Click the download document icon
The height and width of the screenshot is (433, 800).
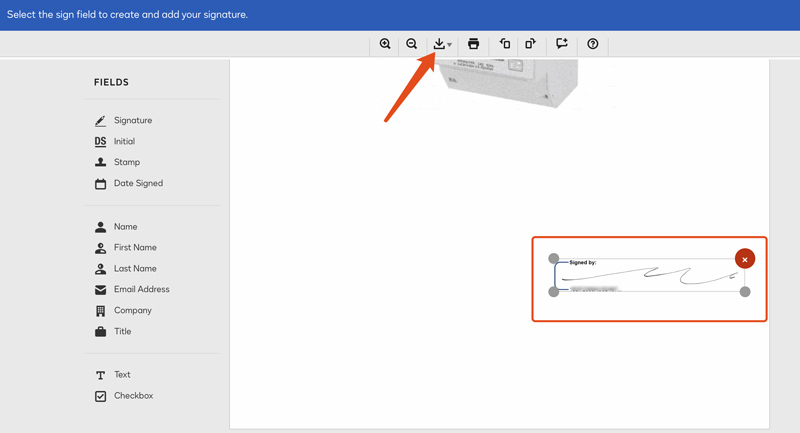(x=439, y=44)
